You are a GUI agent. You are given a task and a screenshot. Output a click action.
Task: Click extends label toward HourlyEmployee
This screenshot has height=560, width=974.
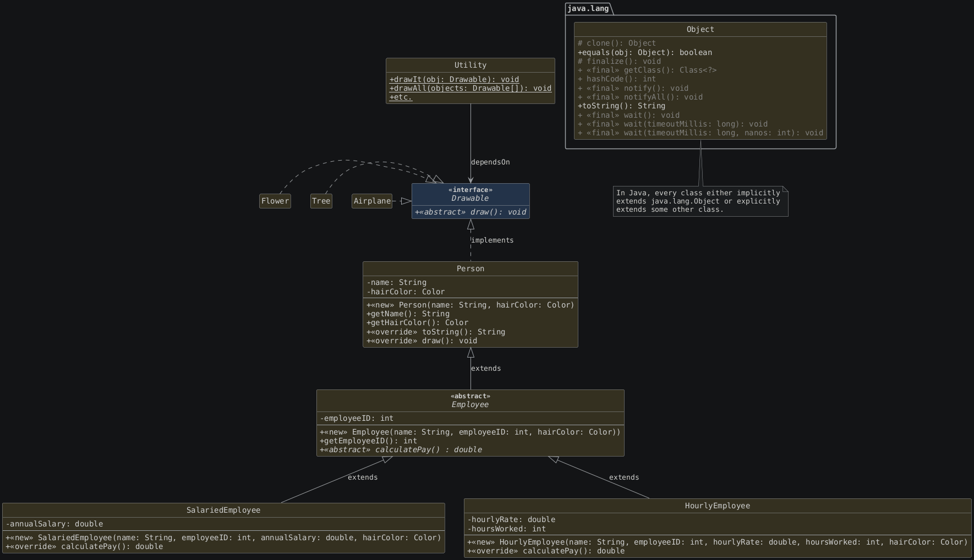pyautogui.click(x=624, y=477)
